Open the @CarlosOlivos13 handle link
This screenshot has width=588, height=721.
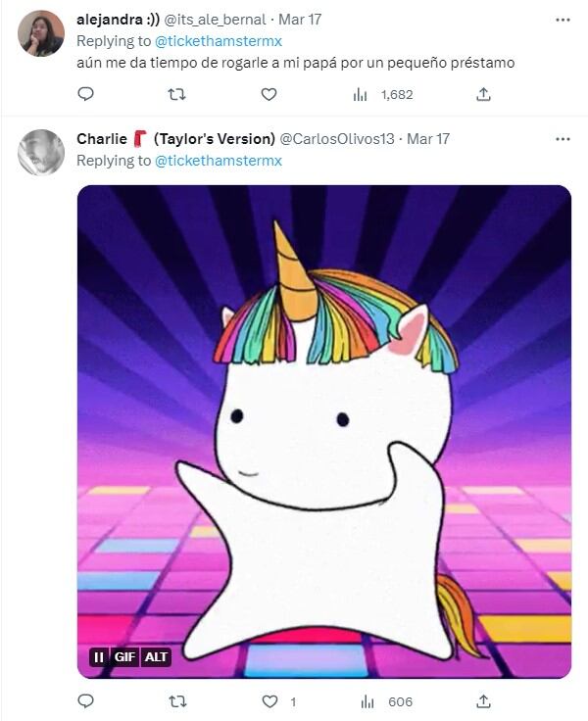click(337, 139)
